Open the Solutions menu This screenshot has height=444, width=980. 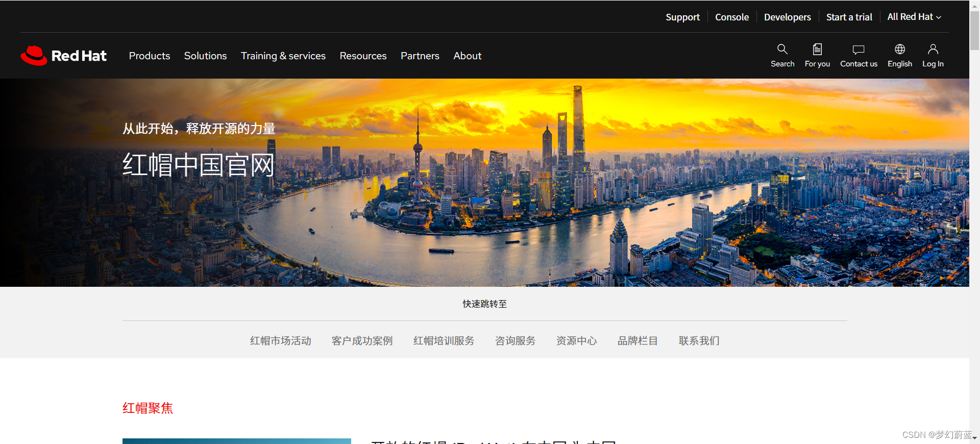205,56
